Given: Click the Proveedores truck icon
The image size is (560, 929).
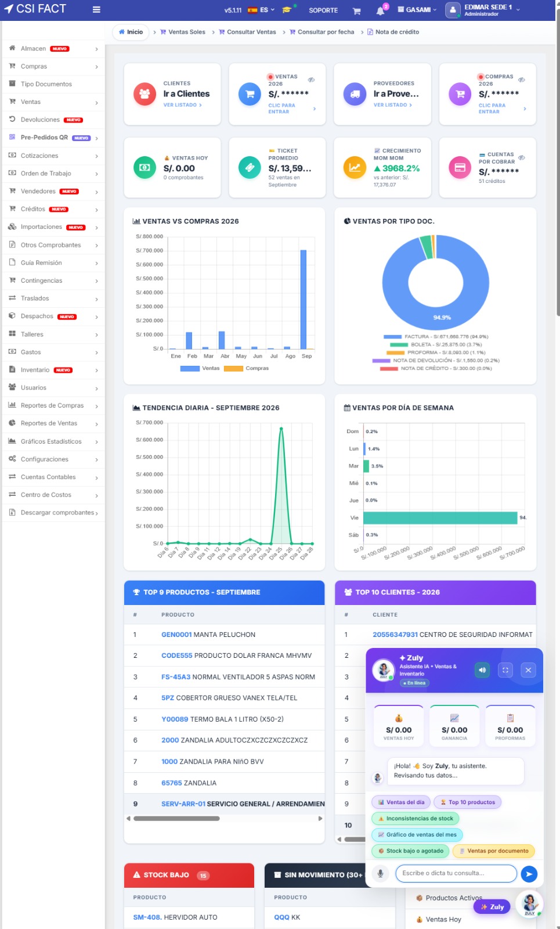Looking at the screenshot, I should 355,94.
